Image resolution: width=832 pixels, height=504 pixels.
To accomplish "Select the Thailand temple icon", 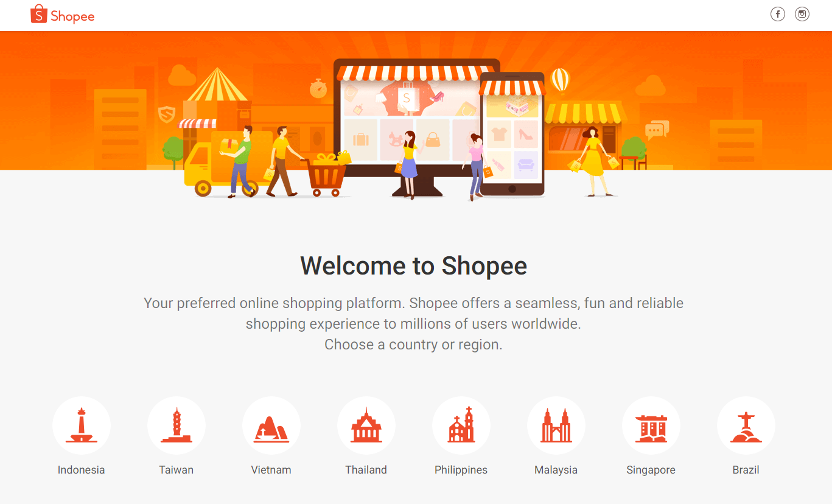I will click(x=366, y=425).
